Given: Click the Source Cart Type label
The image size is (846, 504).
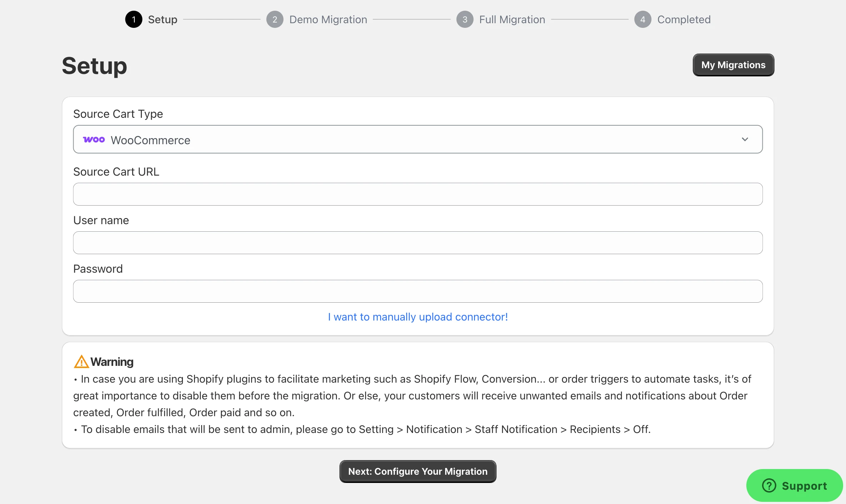Looking at the screenshot, I should tap(118, 114).
